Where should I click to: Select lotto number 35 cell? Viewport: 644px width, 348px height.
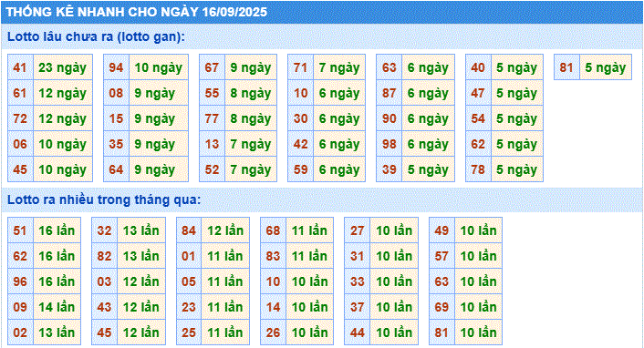point(116,144)
